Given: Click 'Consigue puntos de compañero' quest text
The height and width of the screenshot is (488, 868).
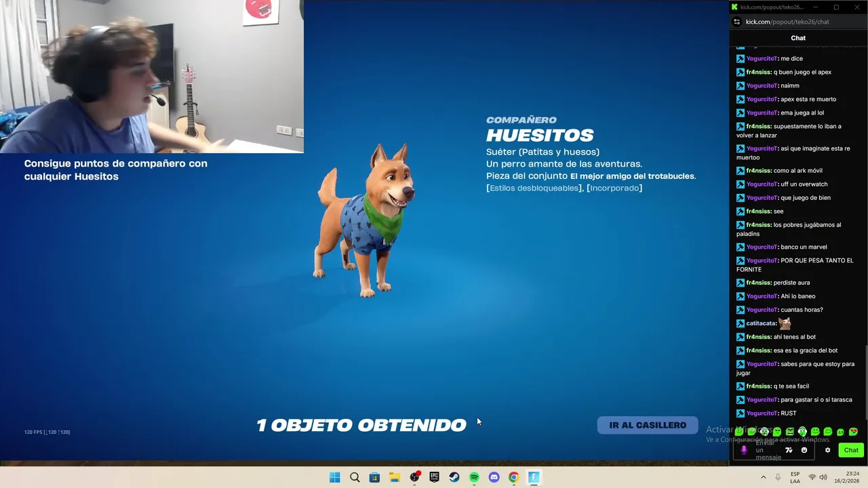Looking at the screenshot, I should coord(116,169).
